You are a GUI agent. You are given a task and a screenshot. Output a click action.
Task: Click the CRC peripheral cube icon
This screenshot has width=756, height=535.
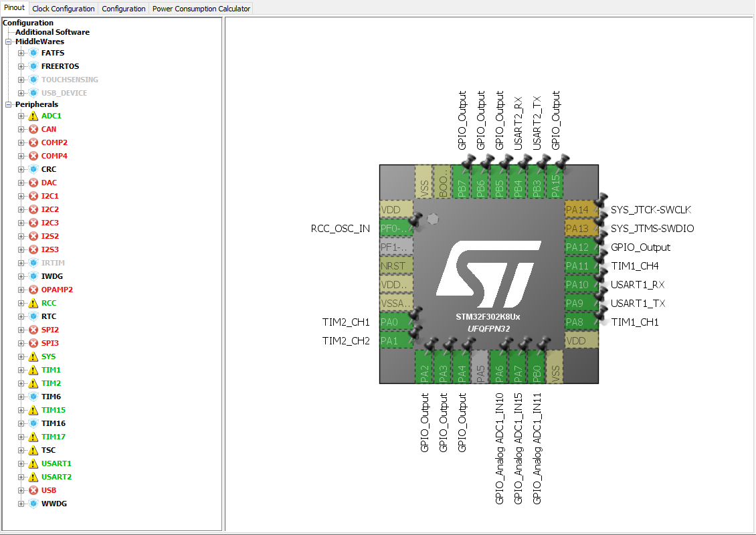tap(33, 169)
